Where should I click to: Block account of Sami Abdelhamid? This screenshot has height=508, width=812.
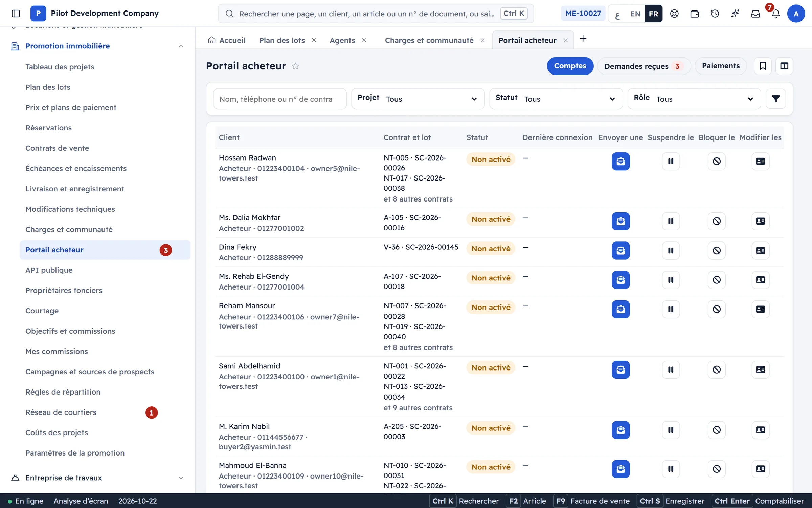717,369
